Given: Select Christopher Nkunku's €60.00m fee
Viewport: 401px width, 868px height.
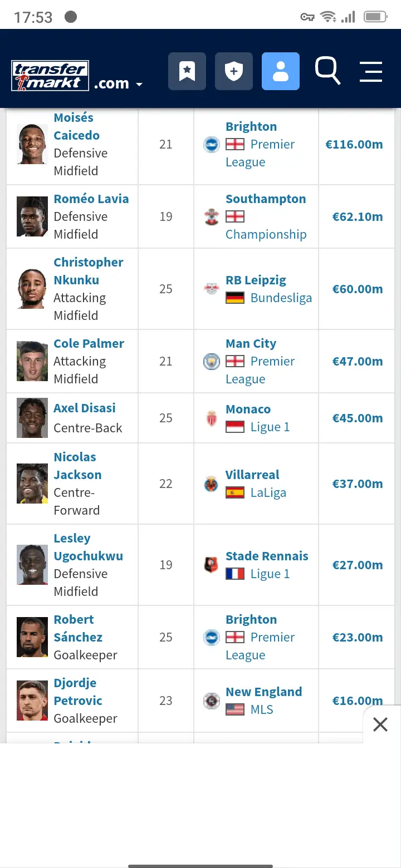Looking at the screenshot, I should [x=357, y=289].
